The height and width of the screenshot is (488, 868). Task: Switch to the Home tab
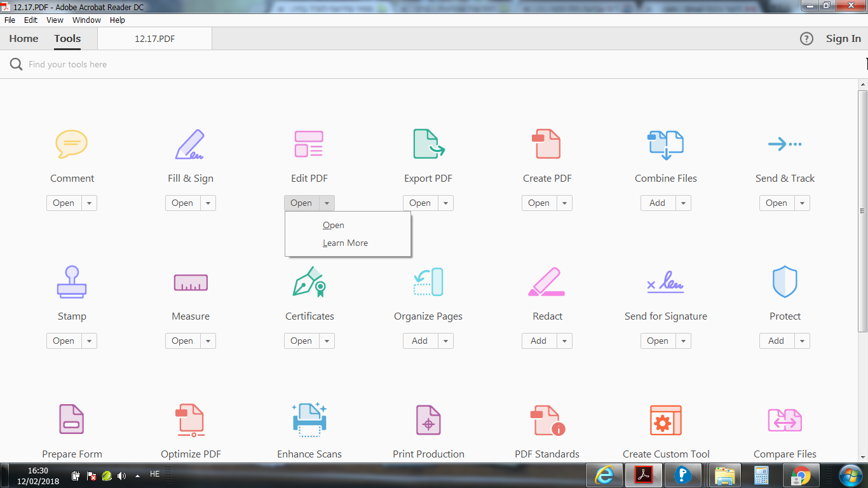24,39
